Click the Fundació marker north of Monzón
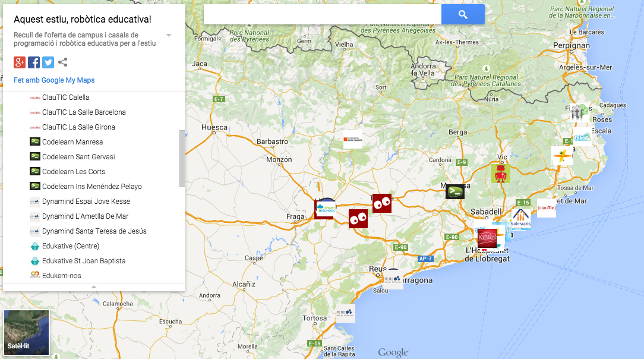The image size is (644, 359). [x=353, y=139]
